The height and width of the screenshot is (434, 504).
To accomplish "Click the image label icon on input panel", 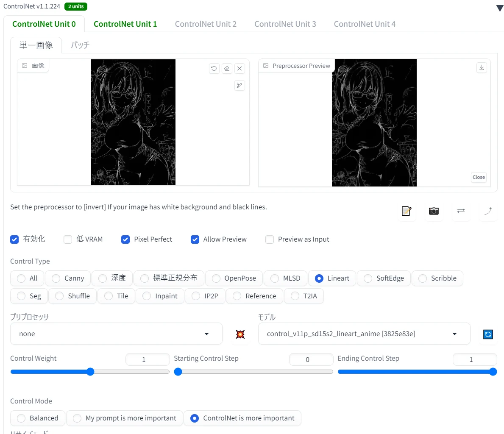I will [x=25, y=66].
